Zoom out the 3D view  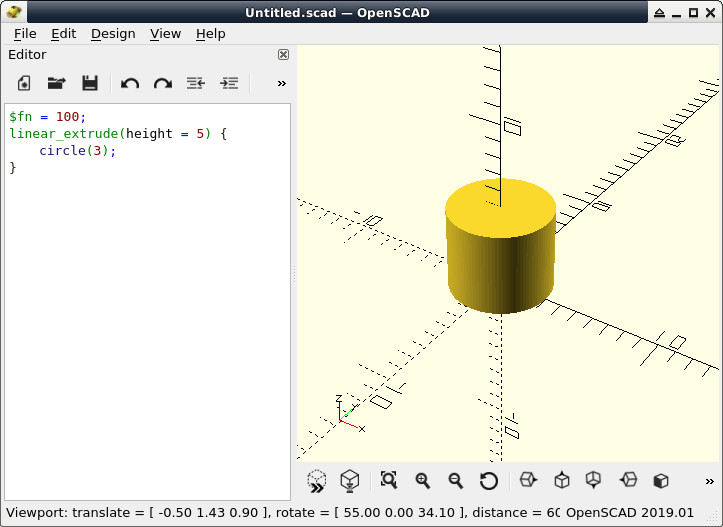point(456,480)
